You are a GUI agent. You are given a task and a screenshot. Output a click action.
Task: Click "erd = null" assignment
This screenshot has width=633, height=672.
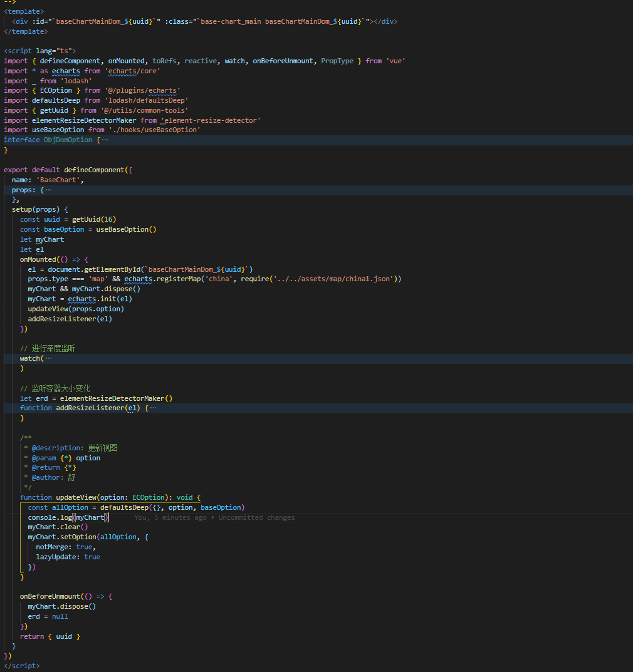point(48,617)
